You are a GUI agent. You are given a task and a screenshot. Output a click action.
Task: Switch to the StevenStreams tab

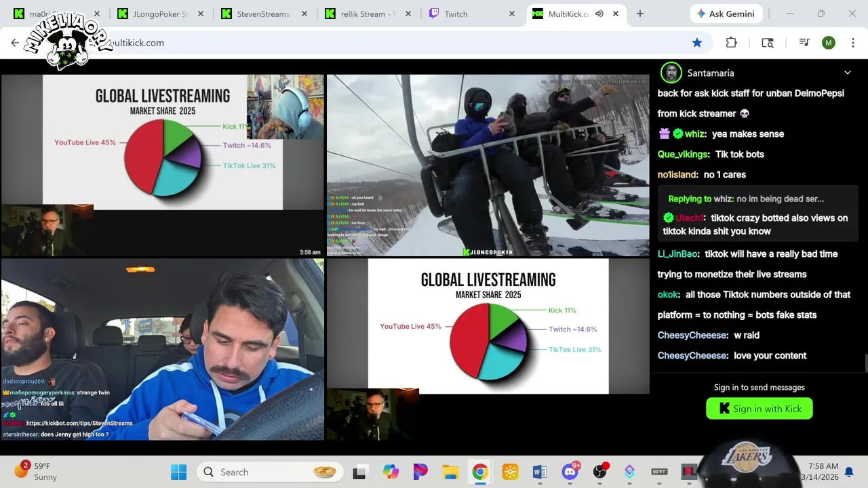click(x=263, y=14)
